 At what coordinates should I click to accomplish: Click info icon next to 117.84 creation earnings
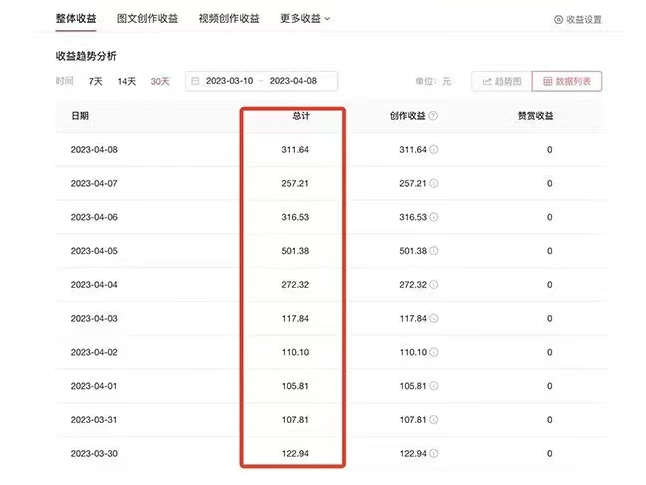point(433,318)
